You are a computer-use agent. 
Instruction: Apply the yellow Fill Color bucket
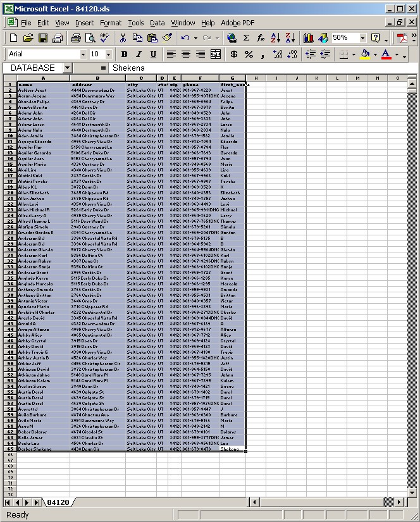click(x=365, y=54)
